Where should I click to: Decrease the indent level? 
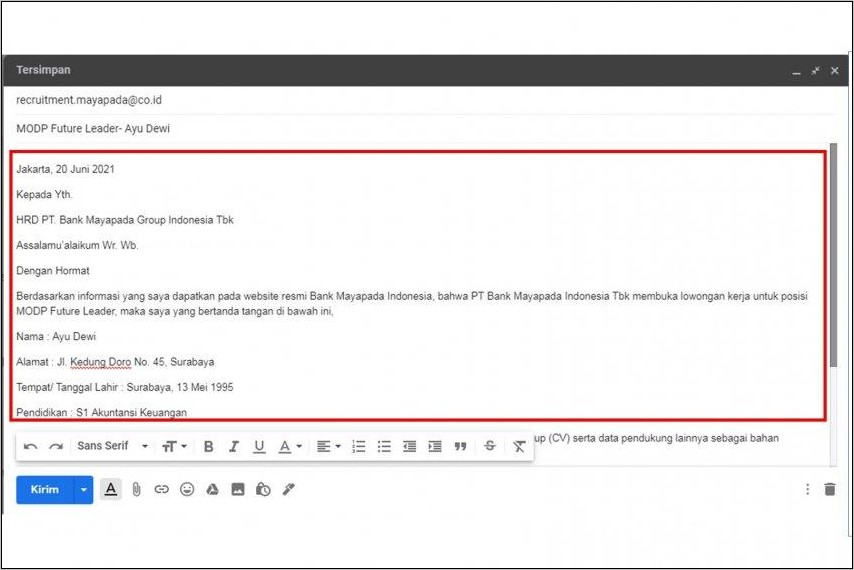pyautogui.click(x=410, y=446)
